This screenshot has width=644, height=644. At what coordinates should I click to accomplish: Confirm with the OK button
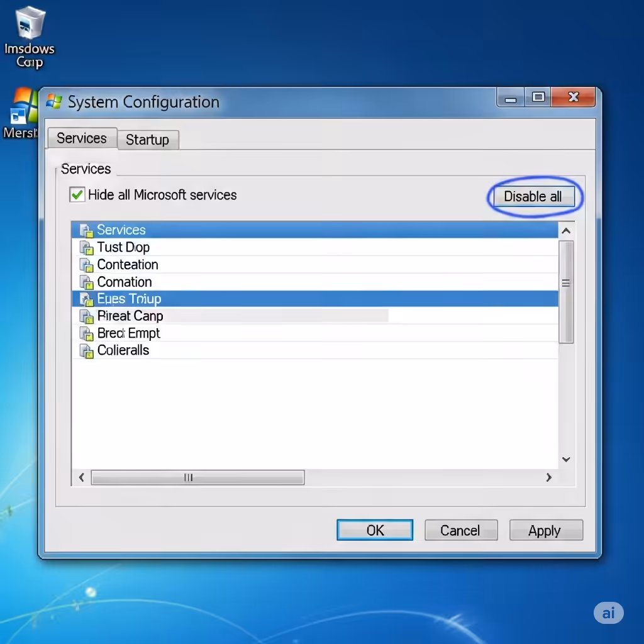click(x=375, y=530)
